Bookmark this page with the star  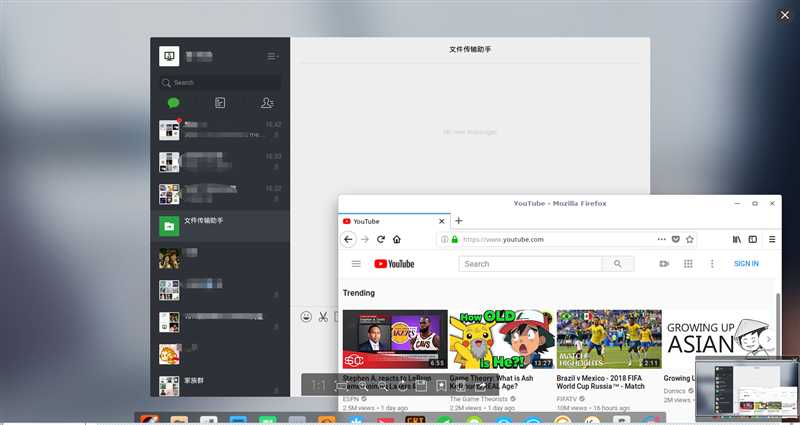[x=690, y=239]
